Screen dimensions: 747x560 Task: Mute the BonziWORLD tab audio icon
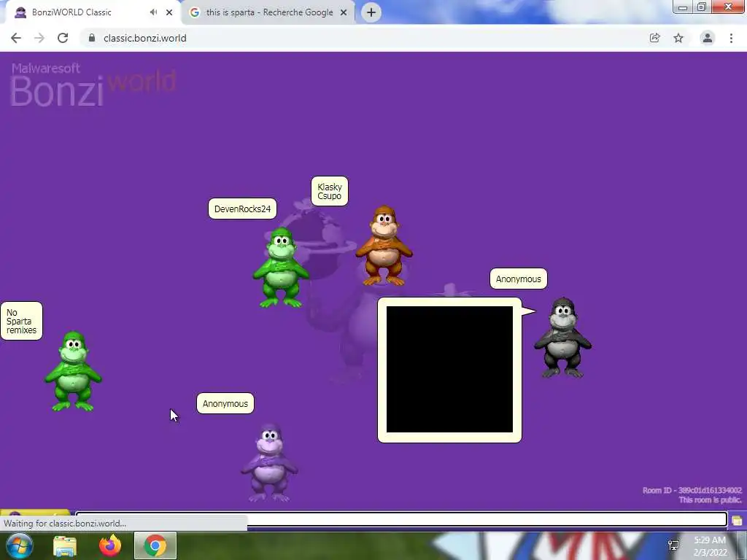pos(153,12)
